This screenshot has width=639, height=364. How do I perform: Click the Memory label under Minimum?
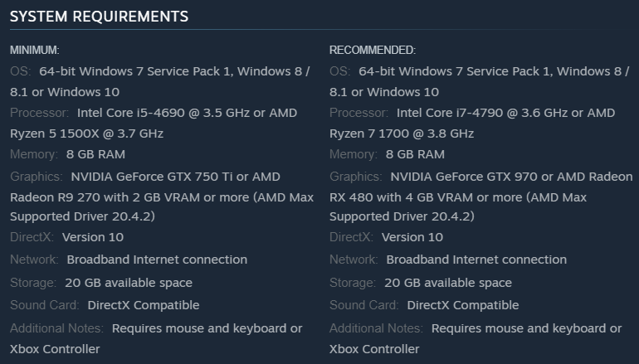34,154
